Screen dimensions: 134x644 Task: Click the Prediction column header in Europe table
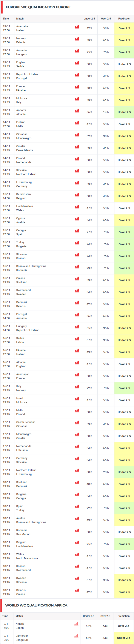tap(124, 19)
